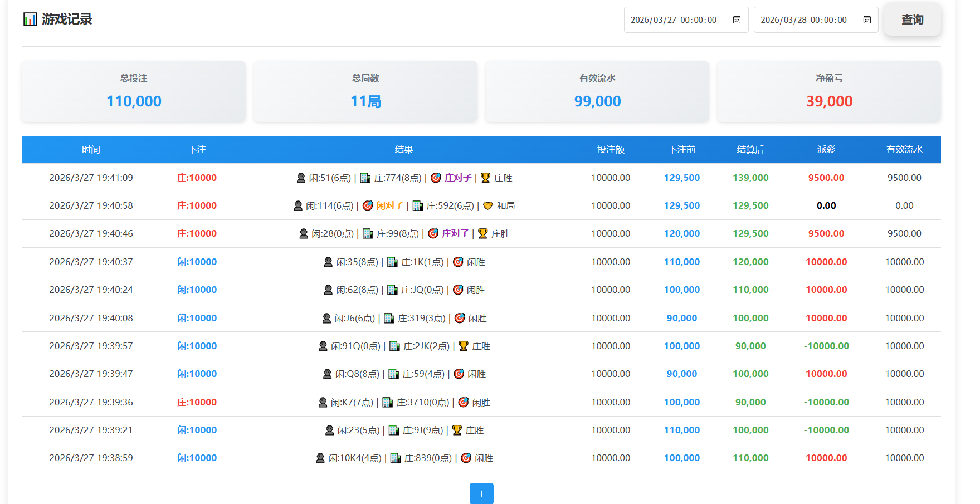Click player avatar icon in 19:38:59 row

(320, 458)
